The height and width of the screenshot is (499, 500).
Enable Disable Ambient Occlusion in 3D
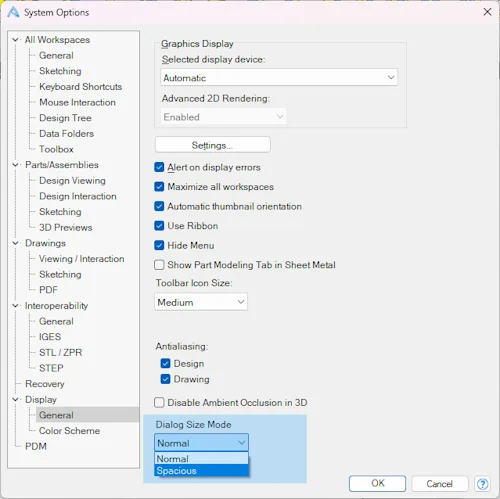pos(159,403)
